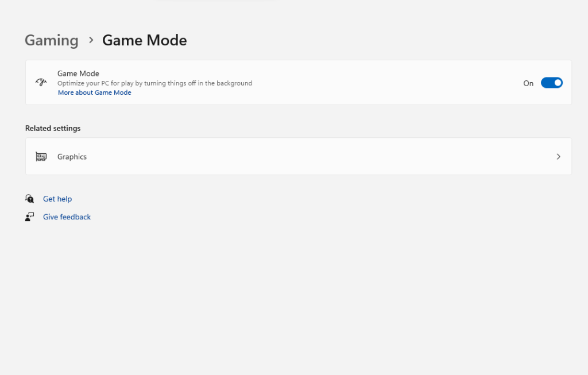Click the "On" label beside the toggle
588x375 pixels.
(x=528, y=83)
